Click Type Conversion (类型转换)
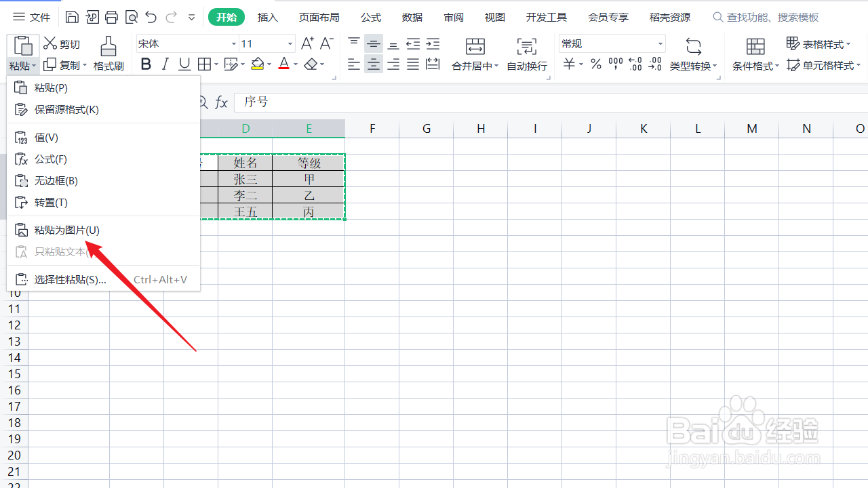Screen dimensions: 868x488 [x=694, y=54]
